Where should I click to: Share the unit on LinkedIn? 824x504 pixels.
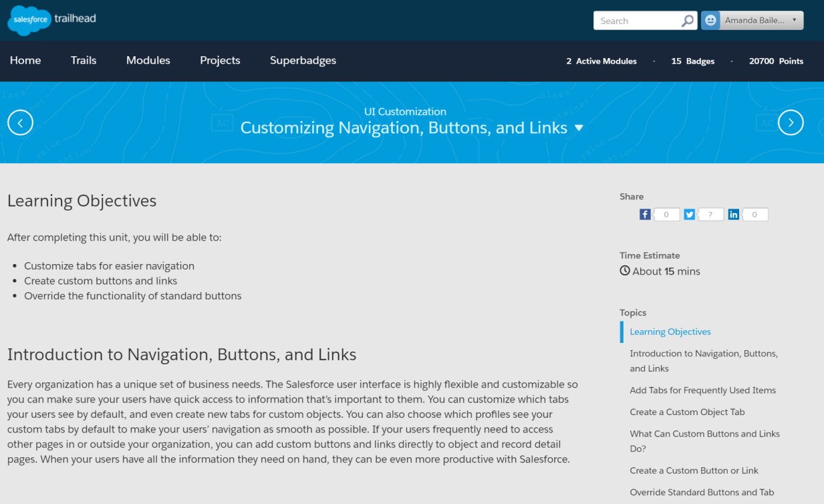click(733, 214)
